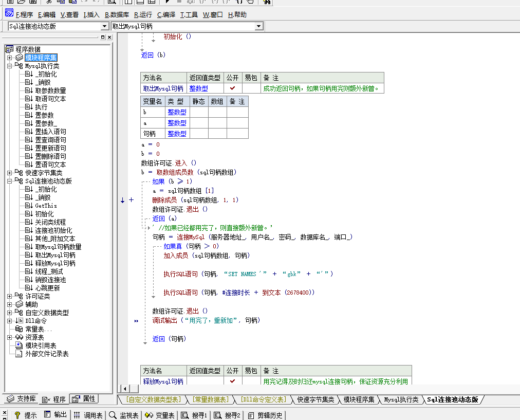Toggle the 数组 cell for variable 句柄
The image size is (520, 420).
217,134
